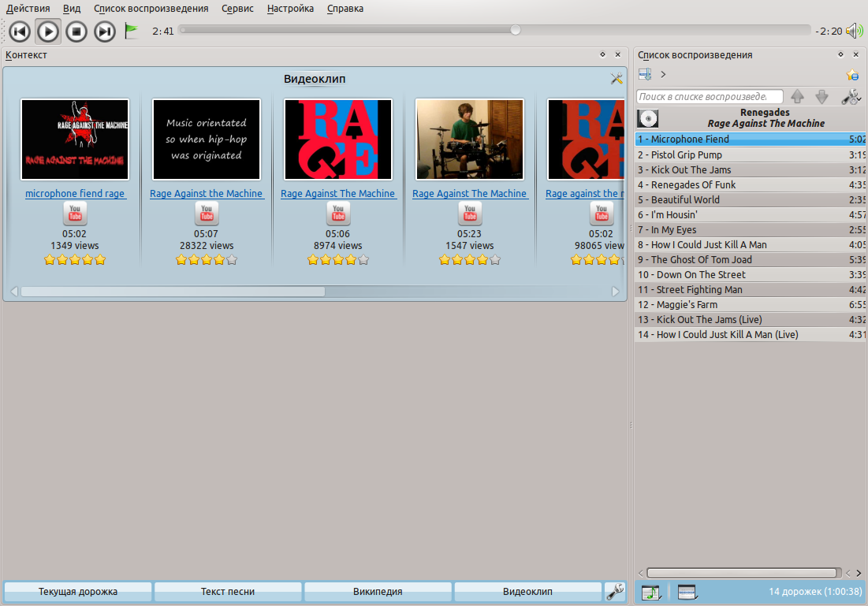868x606 pixels.
Task: Open the Вид menu
Action: click(x=72, y=9)
